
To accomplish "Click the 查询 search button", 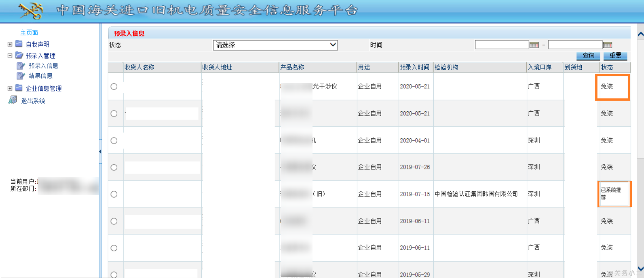I will tap(588, 56).
